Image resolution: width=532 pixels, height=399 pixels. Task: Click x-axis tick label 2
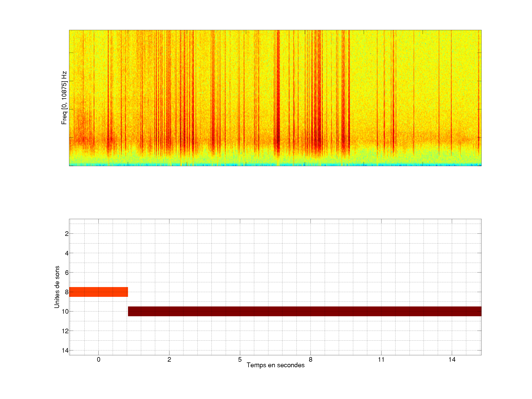169,359
